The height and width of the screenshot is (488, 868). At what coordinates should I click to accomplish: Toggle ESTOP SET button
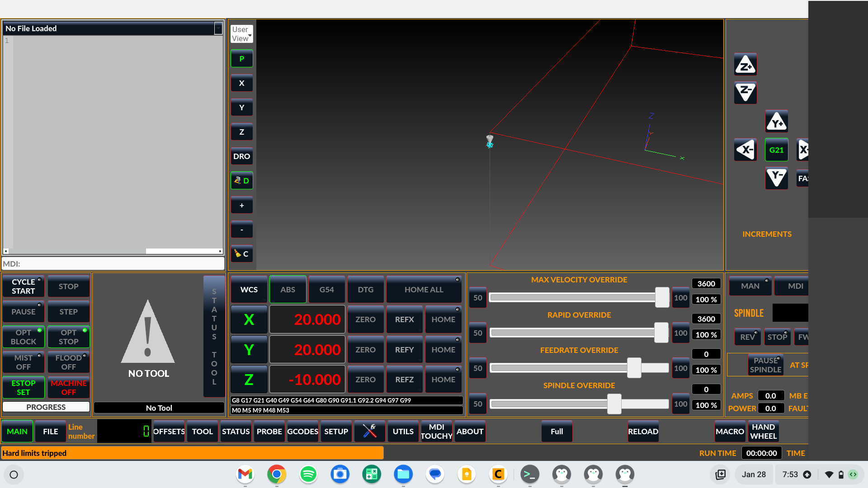[x=24, y=388]
